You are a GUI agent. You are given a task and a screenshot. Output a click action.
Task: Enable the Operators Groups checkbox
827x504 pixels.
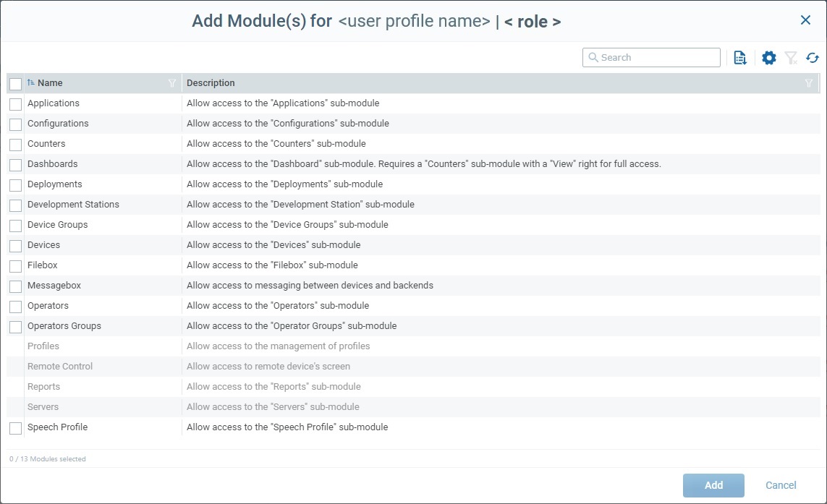click(x=15, y=326)
